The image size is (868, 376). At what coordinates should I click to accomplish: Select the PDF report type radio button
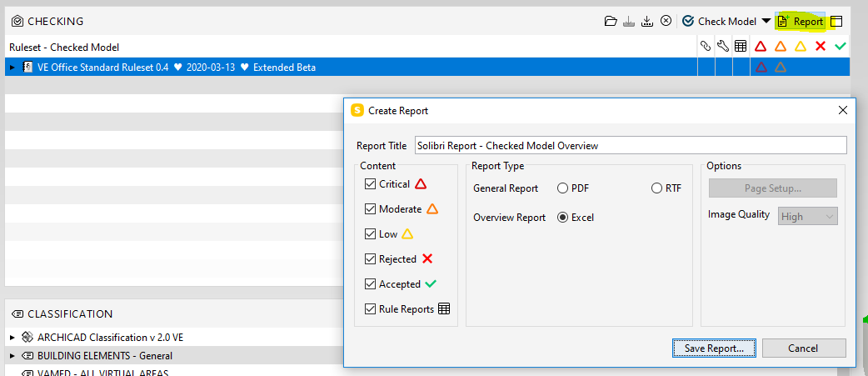pyautogui.click(x=563, y=188)
